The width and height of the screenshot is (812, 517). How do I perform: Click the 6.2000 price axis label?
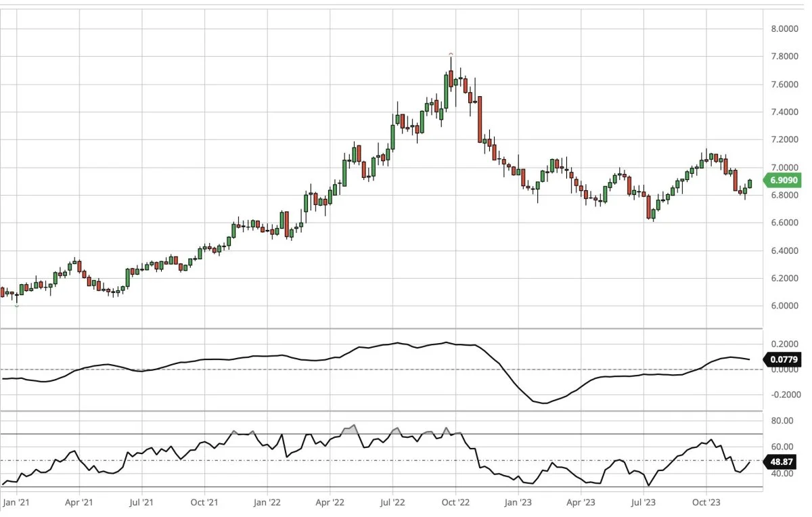[784, 278]
